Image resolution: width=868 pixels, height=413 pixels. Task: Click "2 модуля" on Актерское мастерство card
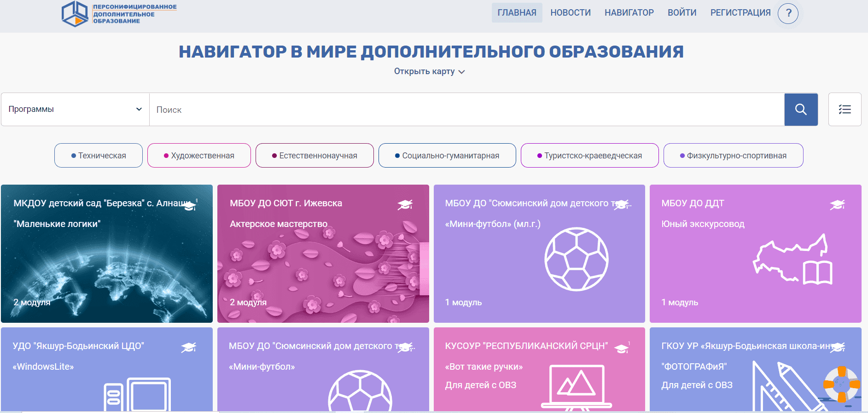pos(248,302)
